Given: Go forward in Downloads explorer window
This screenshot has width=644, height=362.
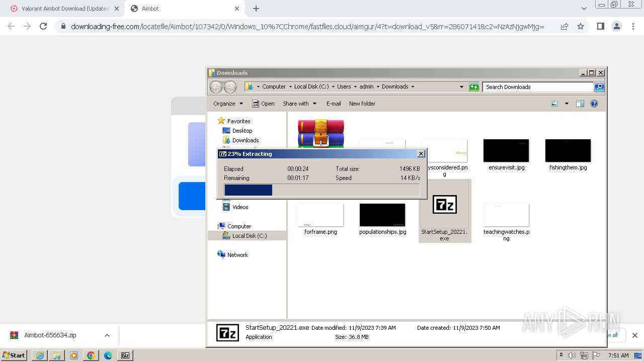Looking at the screenshot, I should click(x=230, y=87).
